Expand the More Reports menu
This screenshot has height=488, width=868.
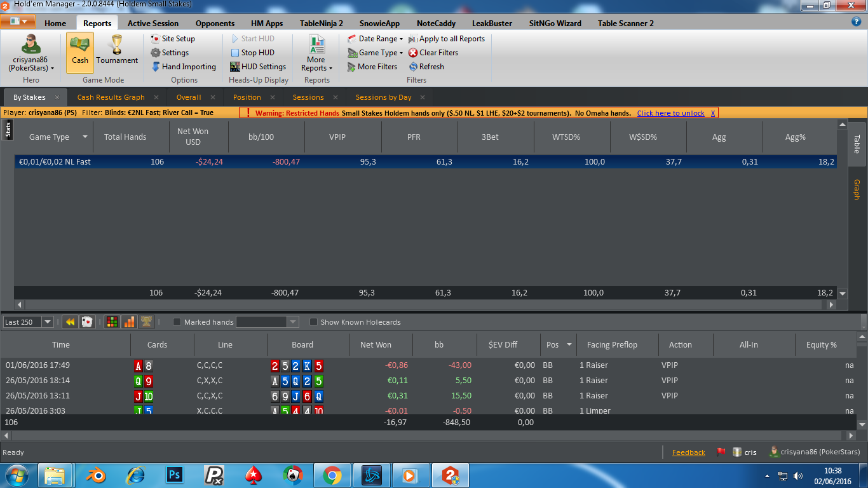(316, 54)
